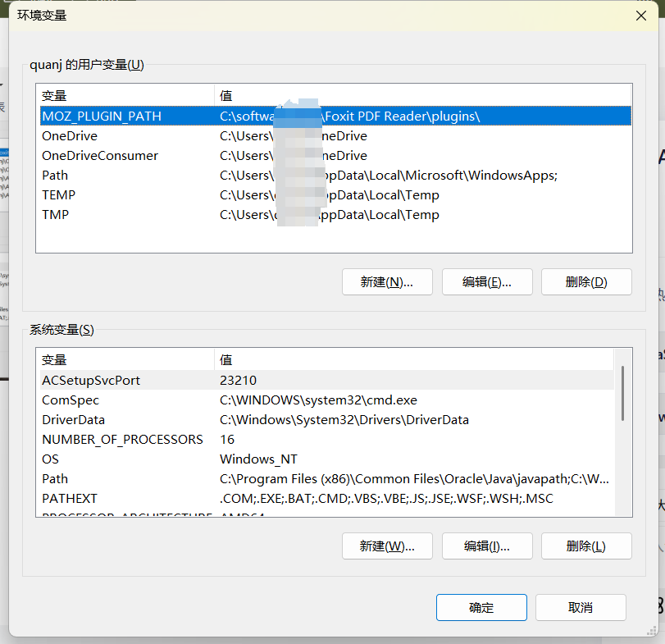Select the TEMP user variable
The image size is (665, 644).
pos(123,194)
